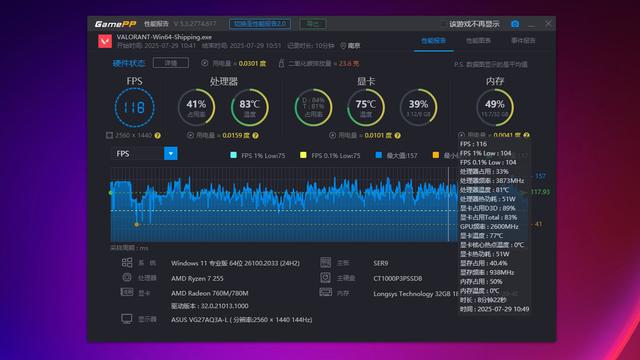Click the blue 最大值:157 legend swatch
Screen dimensions: 640x360
tap(379, 155)
